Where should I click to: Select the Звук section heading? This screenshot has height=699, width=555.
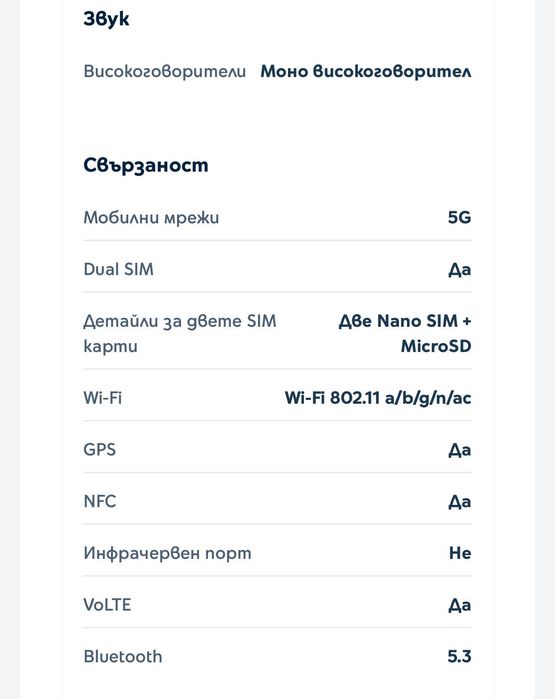pos(106,19)
